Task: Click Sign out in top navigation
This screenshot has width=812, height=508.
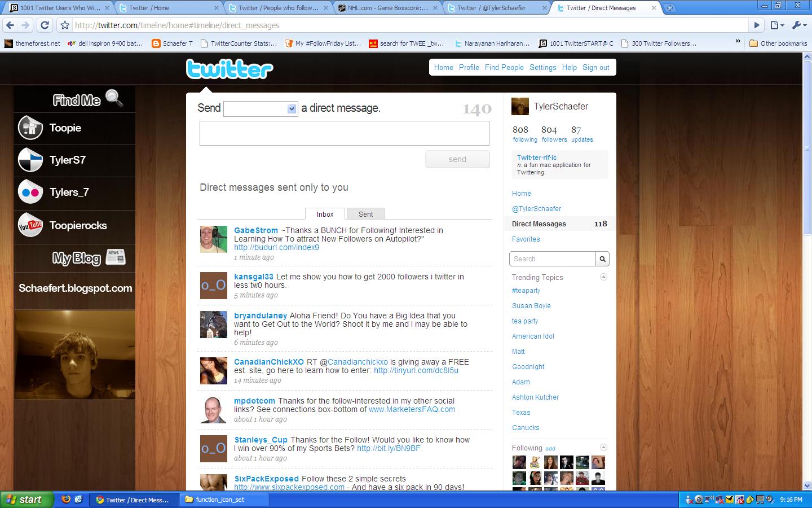Action: [596, 67]
